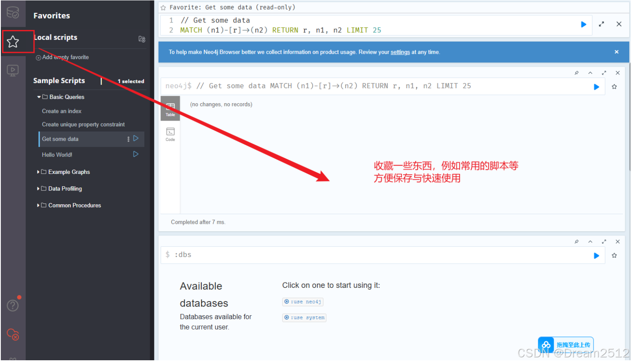Expand the Common Procedures folder

[69, 205]
